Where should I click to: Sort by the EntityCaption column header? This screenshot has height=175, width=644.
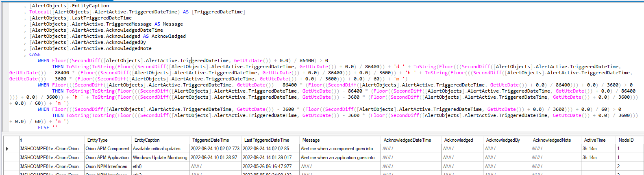160,140
